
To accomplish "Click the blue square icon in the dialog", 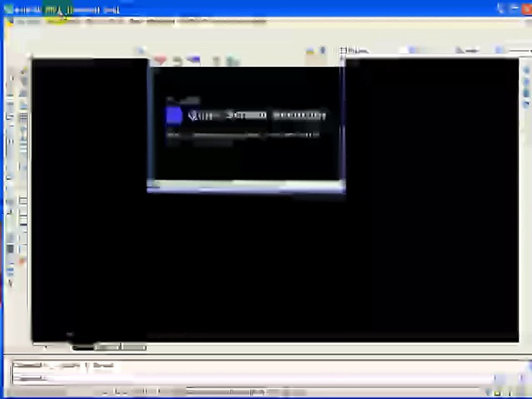I will (174, 115).
